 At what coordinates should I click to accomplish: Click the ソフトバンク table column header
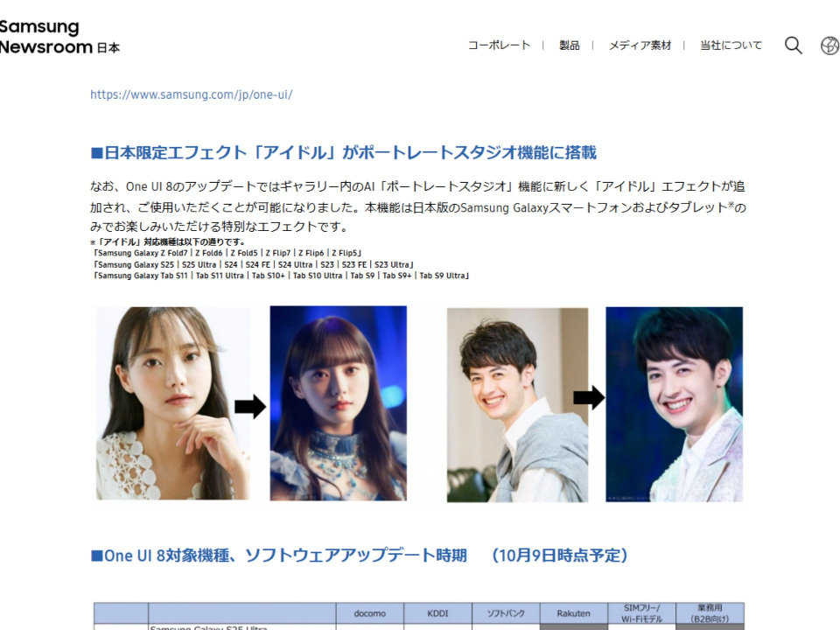(x=506, y=613)
